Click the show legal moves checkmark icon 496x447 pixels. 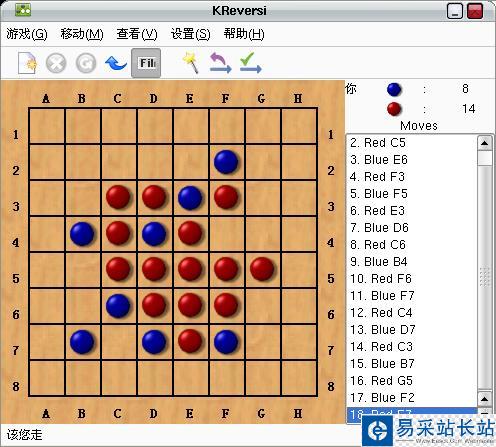click(251, 63)
